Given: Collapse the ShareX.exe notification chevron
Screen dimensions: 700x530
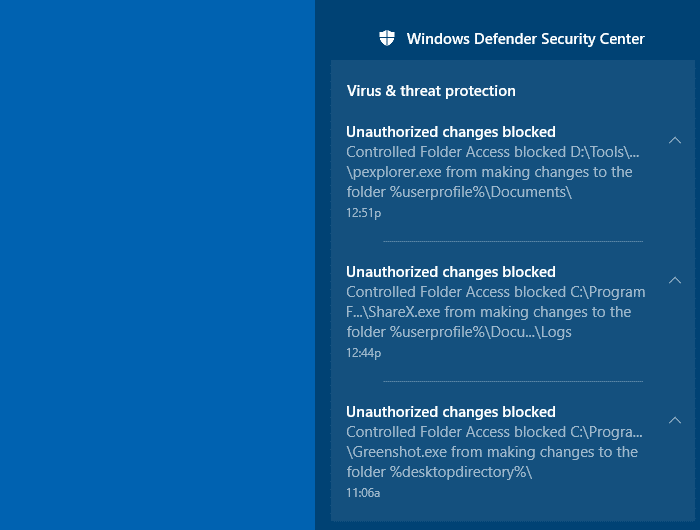Looking at the screenshot, I should (x=675, y=280).
